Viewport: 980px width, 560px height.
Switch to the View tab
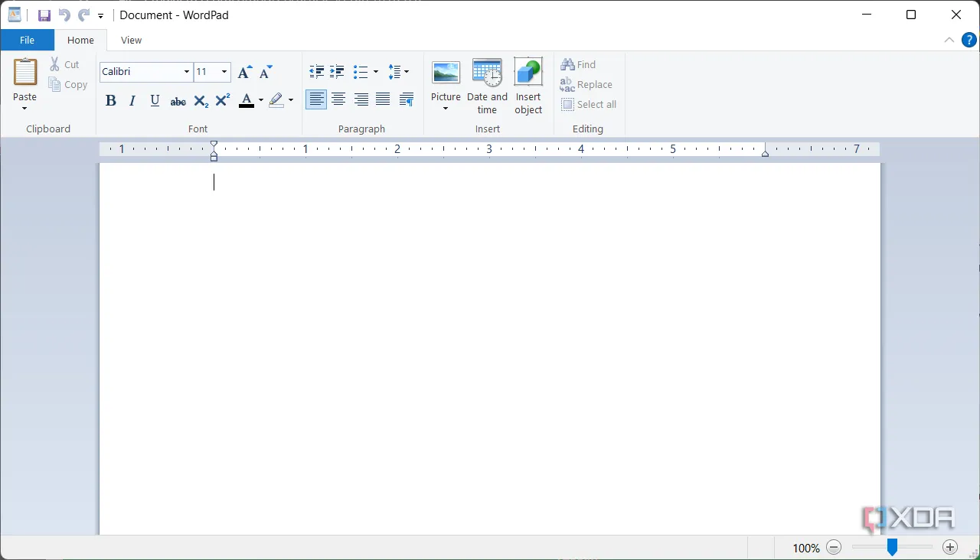[x=131, y=41]
